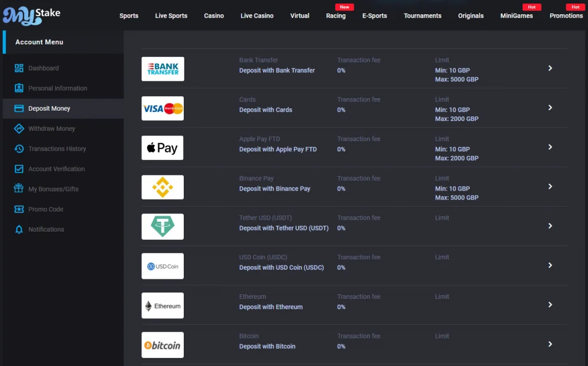Open the Sports menu
Viewport: 588px width, 366px height.
pyautogui.click(x=129, y=15)
